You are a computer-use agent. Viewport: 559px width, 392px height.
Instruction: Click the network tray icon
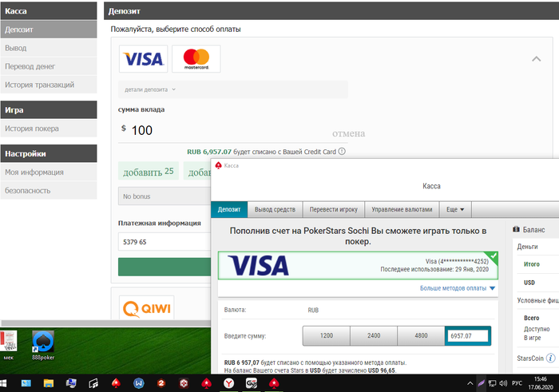tap(493, 383)
